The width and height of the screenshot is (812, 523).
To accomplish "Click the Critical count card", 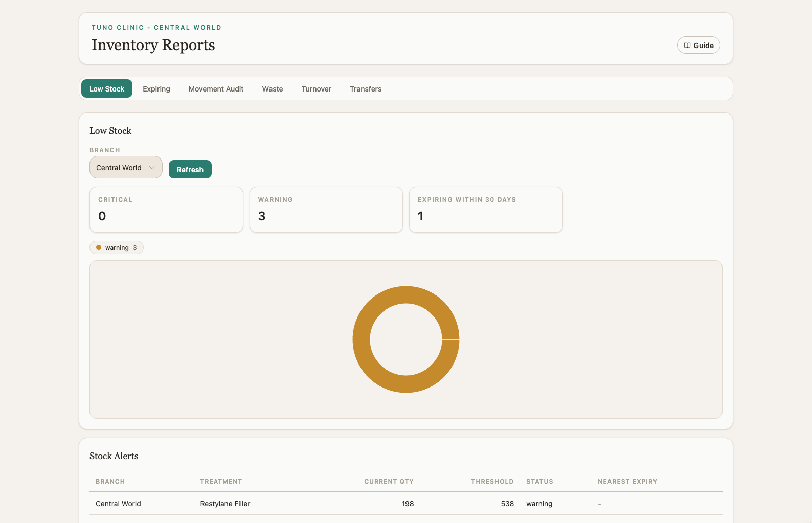I will (166, 210).
